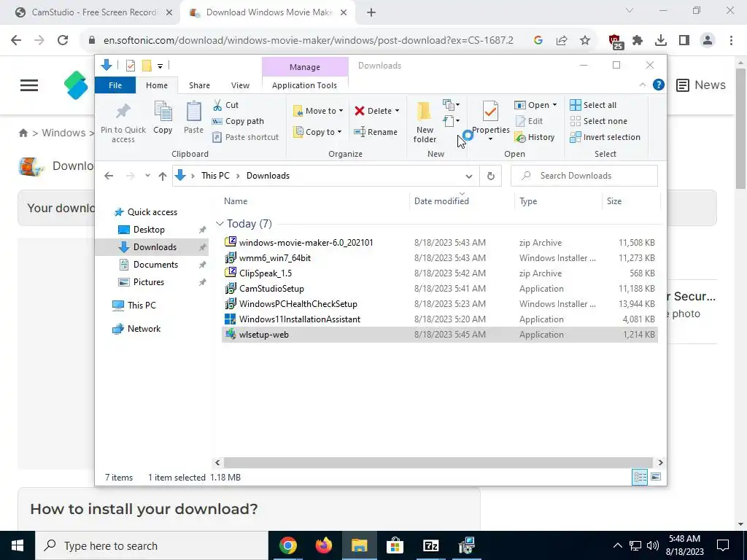Viewport: 747px width, 560px height.
Task: Switch to the View ribbon tab
Action: coord(240,85)
